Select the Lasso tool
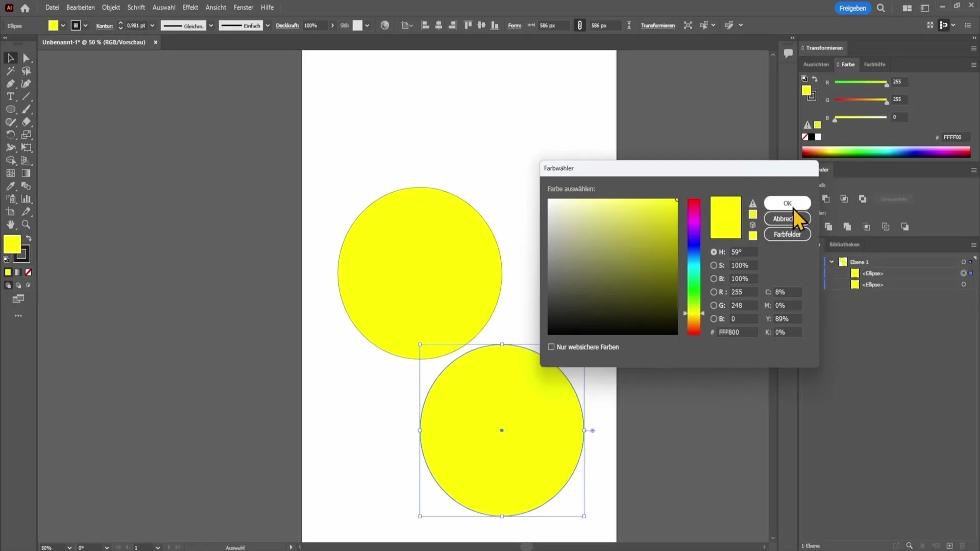Image resolution: width=980 pixels, height=551 pixels. [x=27, y=71]
